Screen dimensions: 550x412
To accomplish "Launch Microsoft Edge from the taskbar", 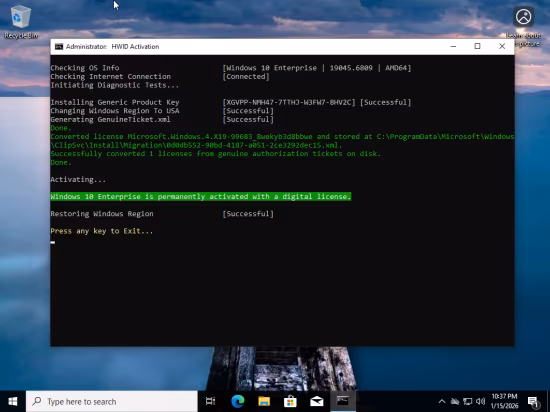I will (x=238, y=401).
